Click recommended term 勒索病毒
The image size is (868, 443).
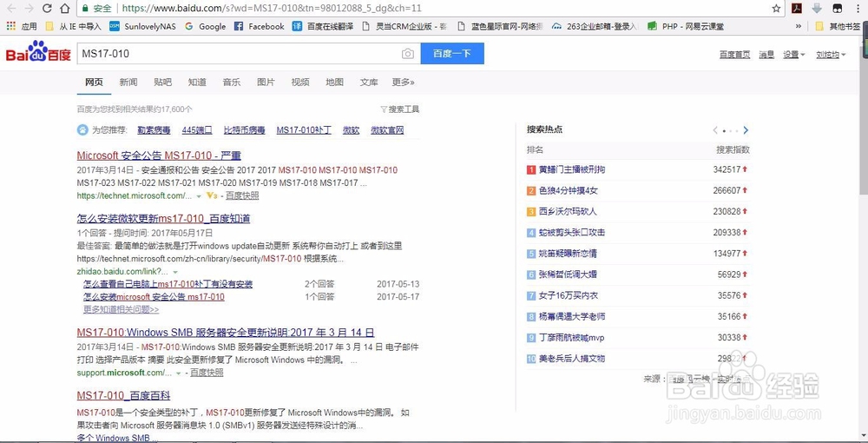[154, 130]
